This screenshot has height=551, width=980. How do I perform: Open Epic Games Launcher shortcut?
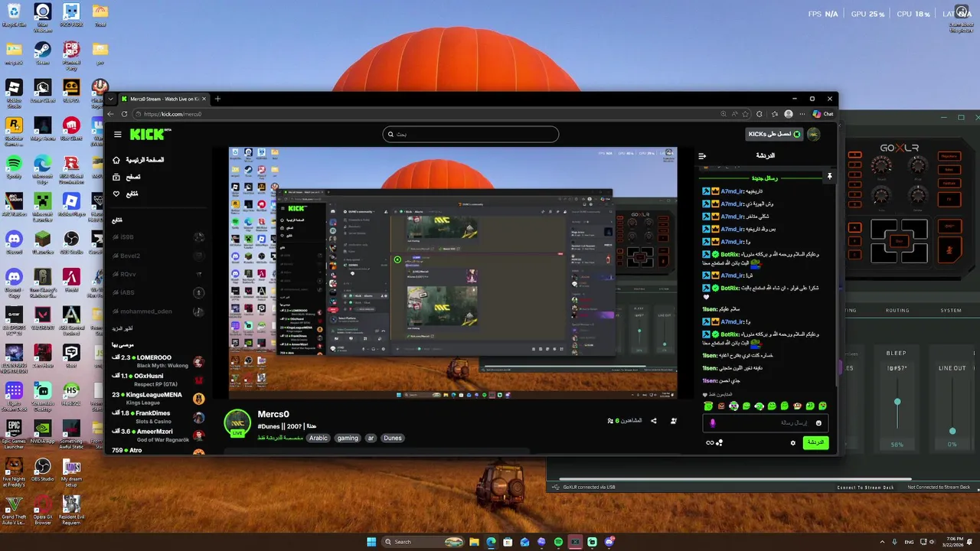click(14, 432)
